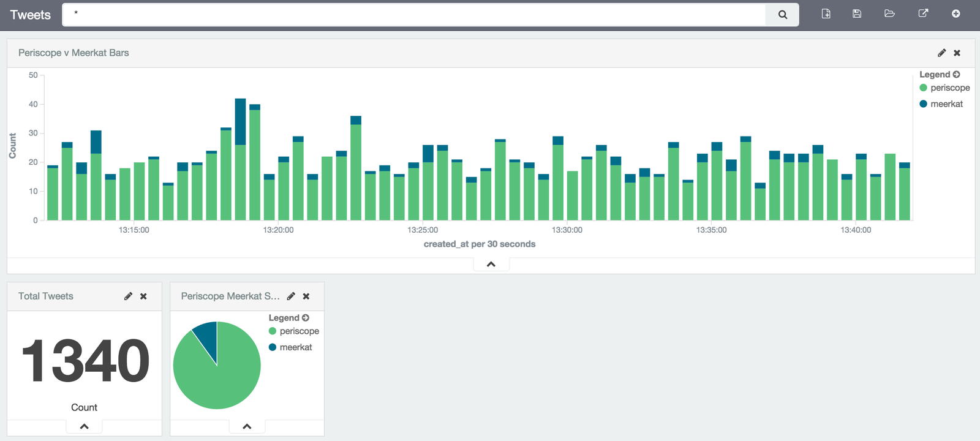Image resolution: width=980 pixels, height=441 pixels.
Task: Click the search query input field
Action: (414, 15)
